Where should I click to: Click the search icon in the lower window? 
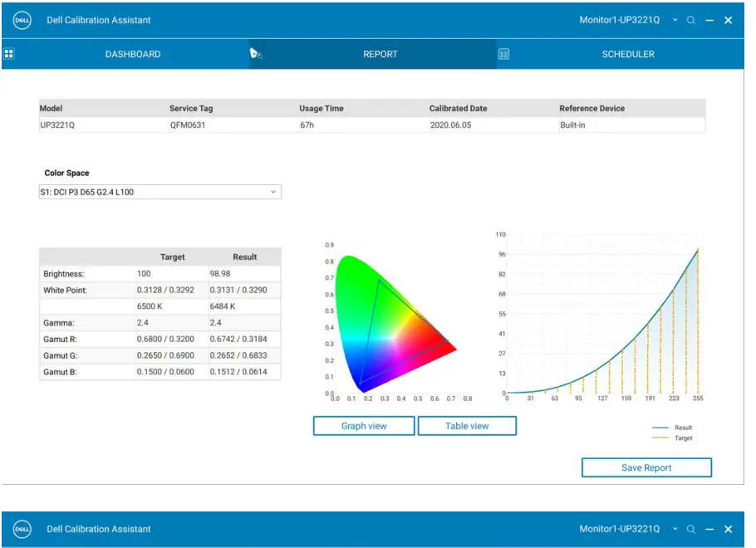(691, 529)
